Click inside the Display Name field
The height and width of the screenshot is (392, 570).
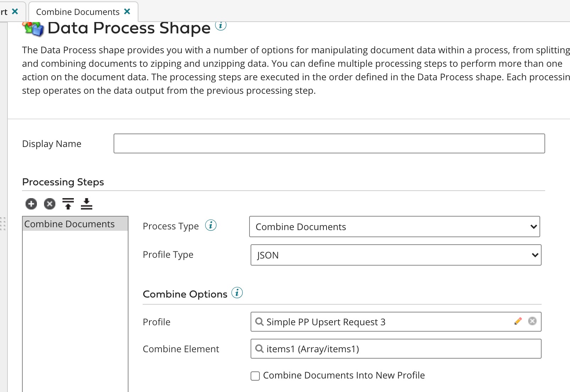tap(329, 143)
